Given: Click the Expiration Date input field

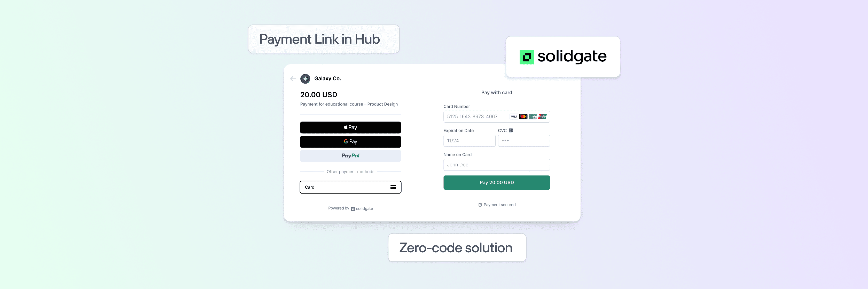Looking at the screenshot, I should (x=468, y=140).
